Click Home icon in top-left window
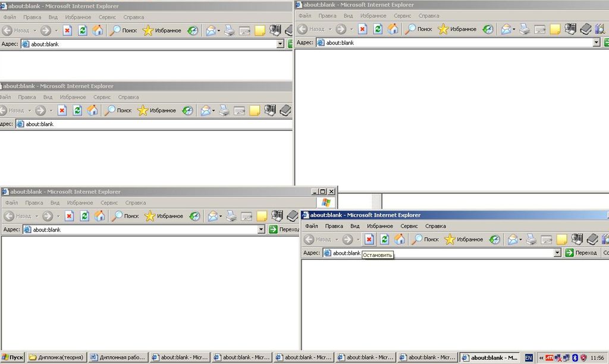The height and width of the screenshot is (364, 609). point(98,30)
